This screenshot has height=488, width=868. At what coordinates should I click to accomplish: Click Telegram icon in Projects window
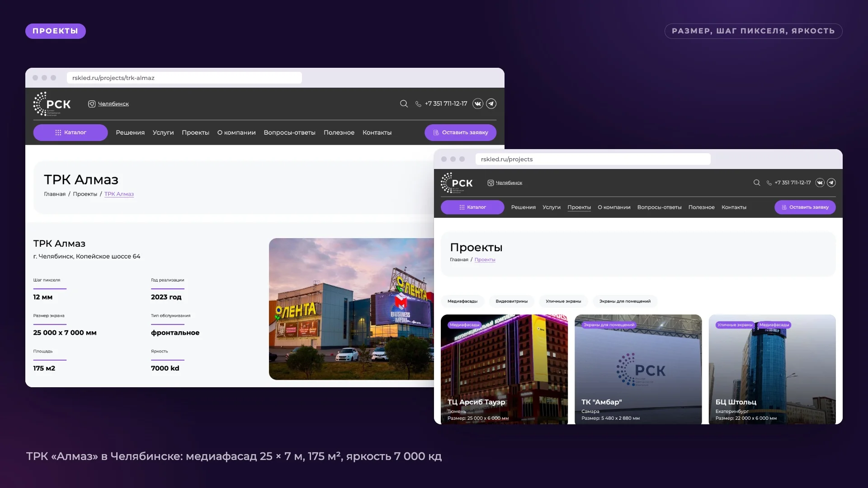pyautogui.click(x=831, y=183)
